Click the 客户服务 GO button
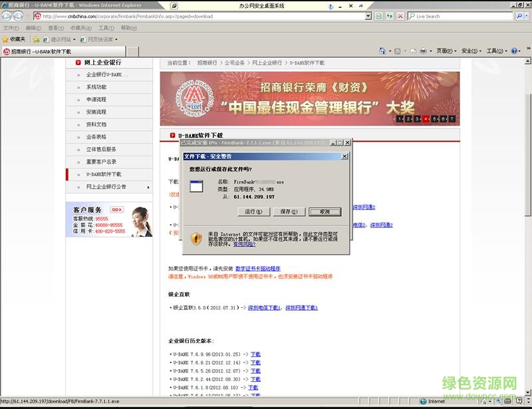Image resolution: width=532 pixels, height=409 pixels. pyautogui.click(x=116, y=209)
